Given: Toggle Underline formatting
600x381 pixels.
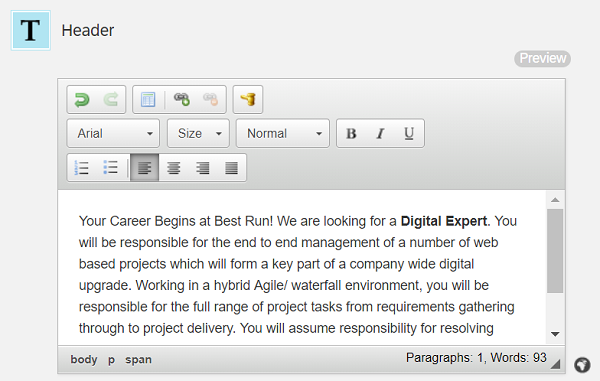Looking at the screenshot, I should coord(409,133).
